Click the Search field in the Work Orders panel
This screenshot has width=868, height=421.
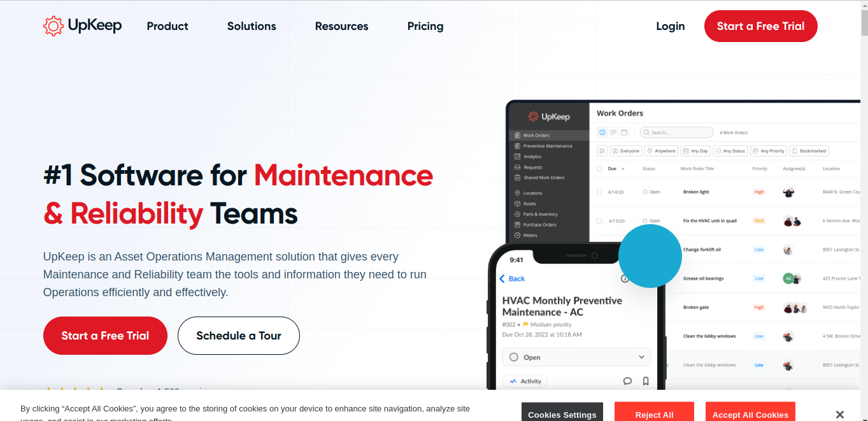pyautogui.click(x=676, y=132)
